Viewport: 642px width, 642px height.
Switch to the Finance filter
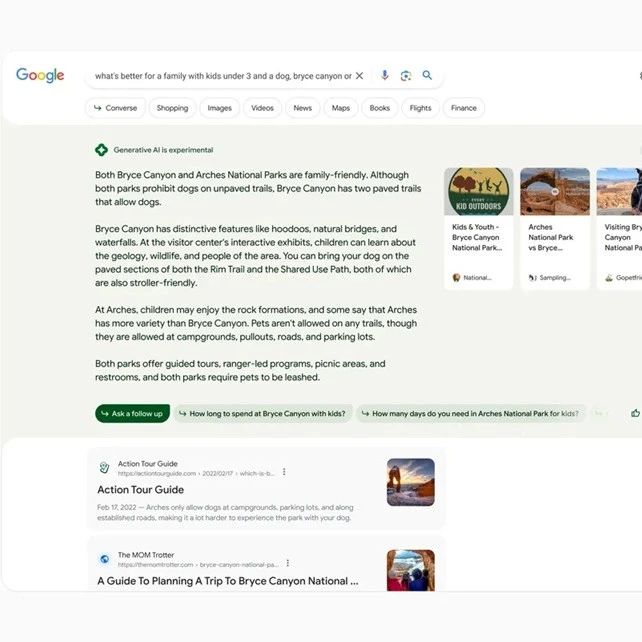point(464,108)
